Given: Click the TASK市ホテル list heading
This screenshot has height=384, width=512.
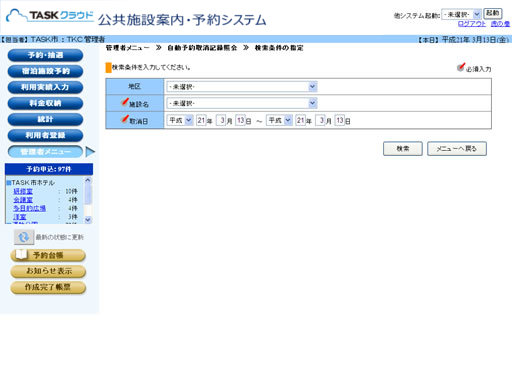Looking at the screenshot, I should 33,183.
